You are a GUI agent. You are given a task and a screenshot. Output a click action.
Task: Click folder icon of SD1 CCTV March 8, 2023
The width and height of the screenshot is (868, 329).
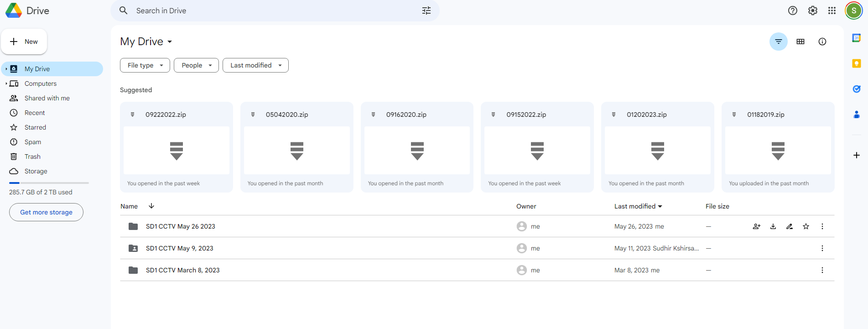point(133,270)
